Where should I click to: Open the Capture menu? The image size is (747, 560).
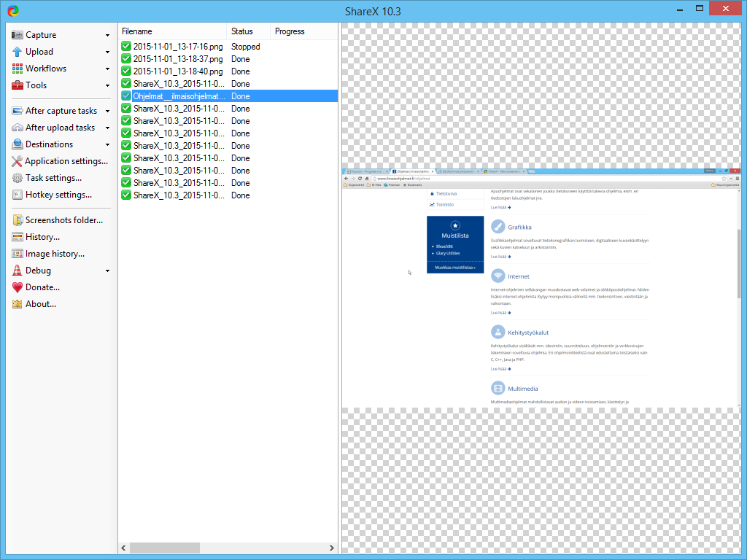61,35
